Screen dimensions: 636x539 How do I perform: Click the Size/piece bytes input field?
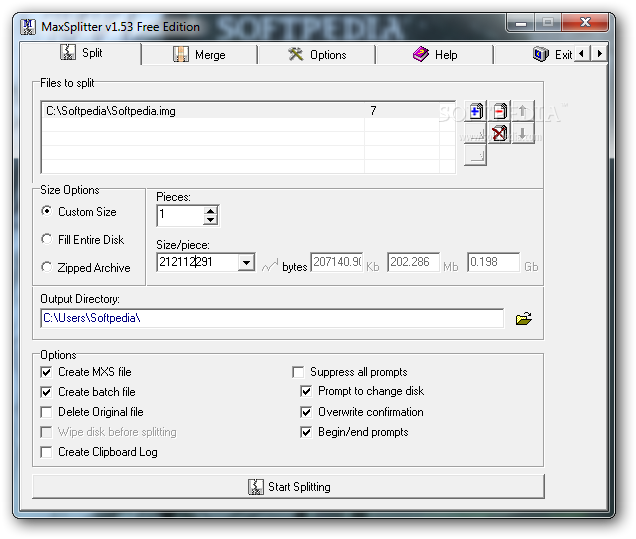click(x=198, y=262)
